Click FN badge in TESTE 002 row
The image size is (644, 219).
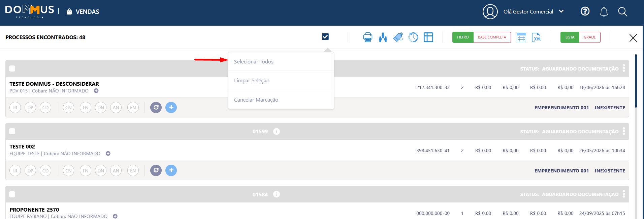coord(86,171)
